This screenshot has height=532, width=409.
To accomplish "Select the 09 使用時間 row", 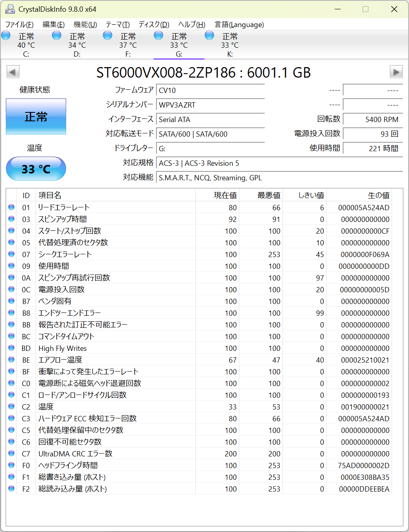I will click(199, 266).
